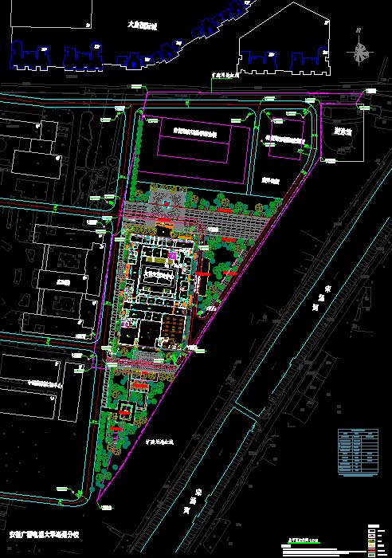Viewport: 392px width, 558px height.
Task: Click the north arrow compass symbol
Action: 359,49
